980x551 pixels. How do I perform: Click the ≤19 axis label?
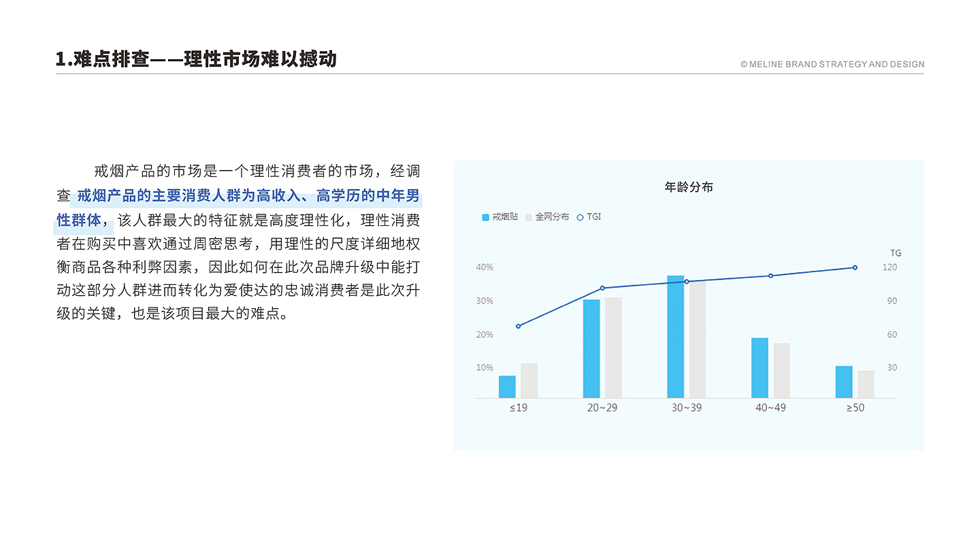point(519,407)
